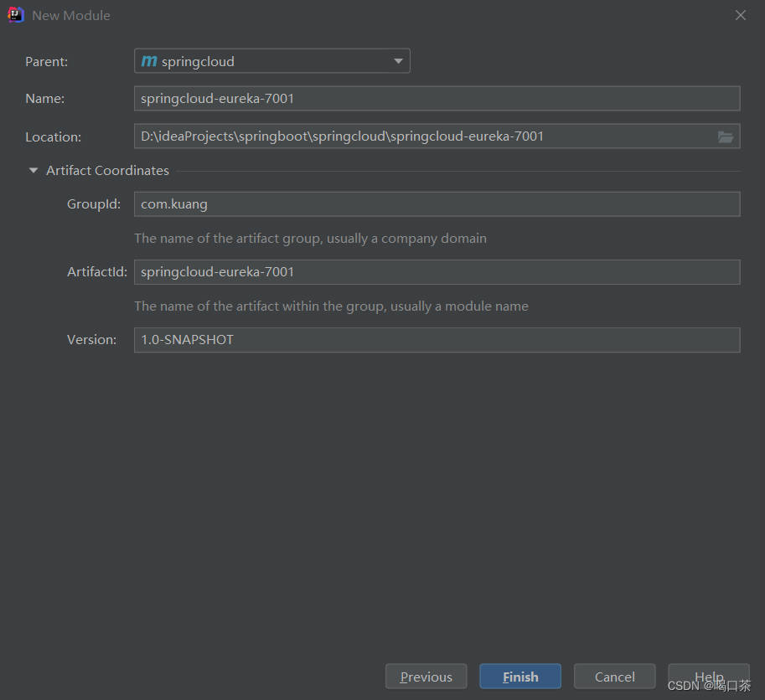Click the Maven 'm' icon beside springcloud
The image size is (765, 700).
[149, 61]
